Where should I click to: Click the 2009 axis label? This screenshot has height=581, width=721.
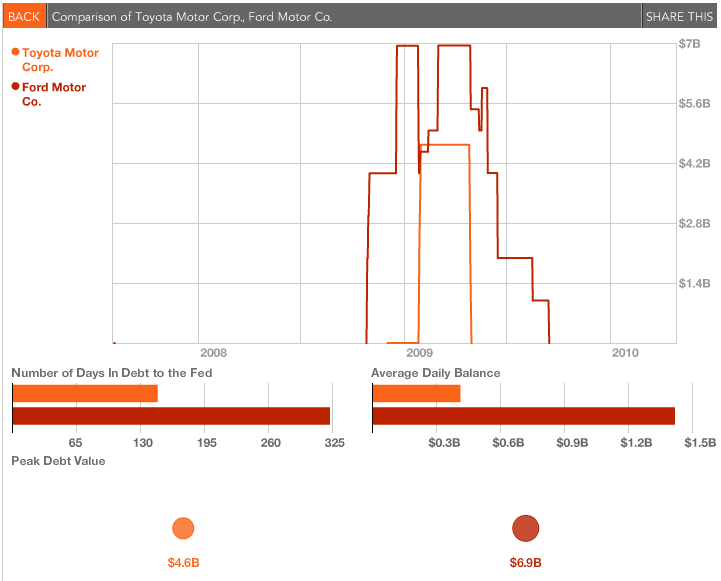tap(419, 353)
